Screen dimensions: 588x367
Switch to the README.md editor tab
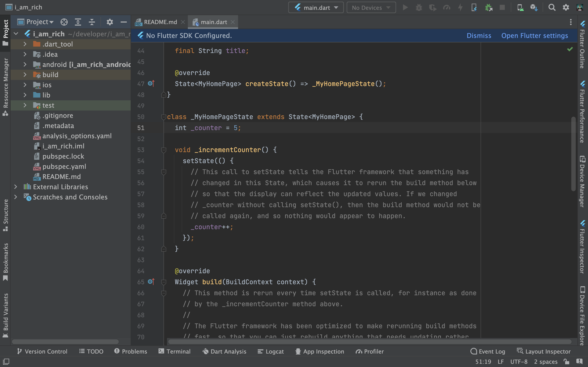click(x=160, y=22)
